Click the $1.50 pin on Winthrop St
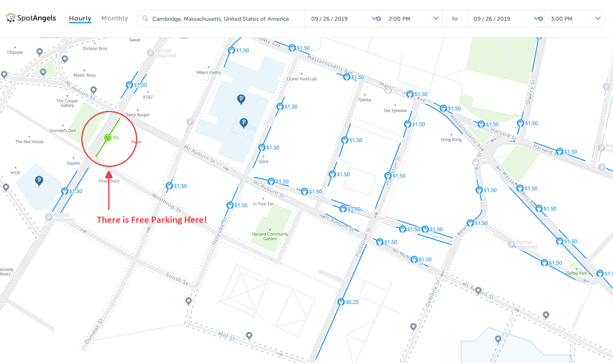This screenshot has height=364, width=613. [x=169, y=186]
